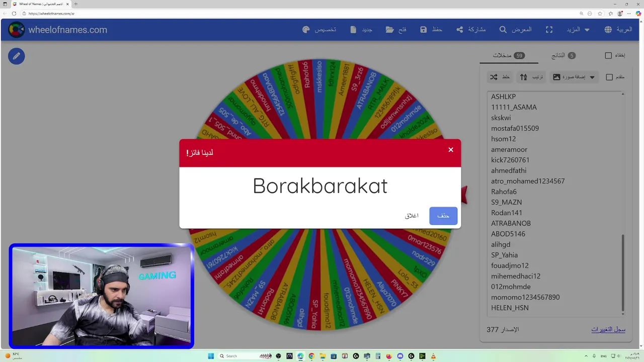Create a new wheel with جديد
The image size is (644, 362).
361,30
